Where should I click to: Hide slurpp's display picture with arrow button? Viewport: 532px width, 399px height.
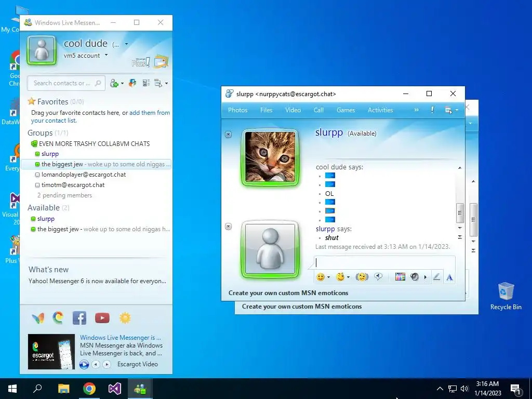[229, 135]
